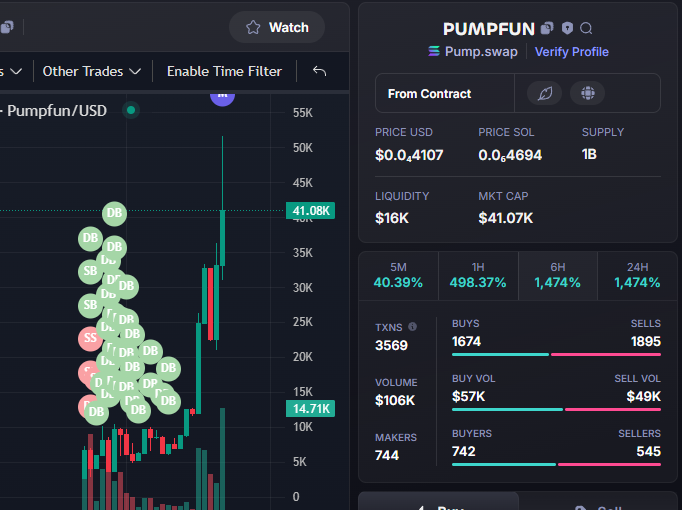
Task: Click the PRICE USD value $0.0₄4107
Action: (409, 155)
